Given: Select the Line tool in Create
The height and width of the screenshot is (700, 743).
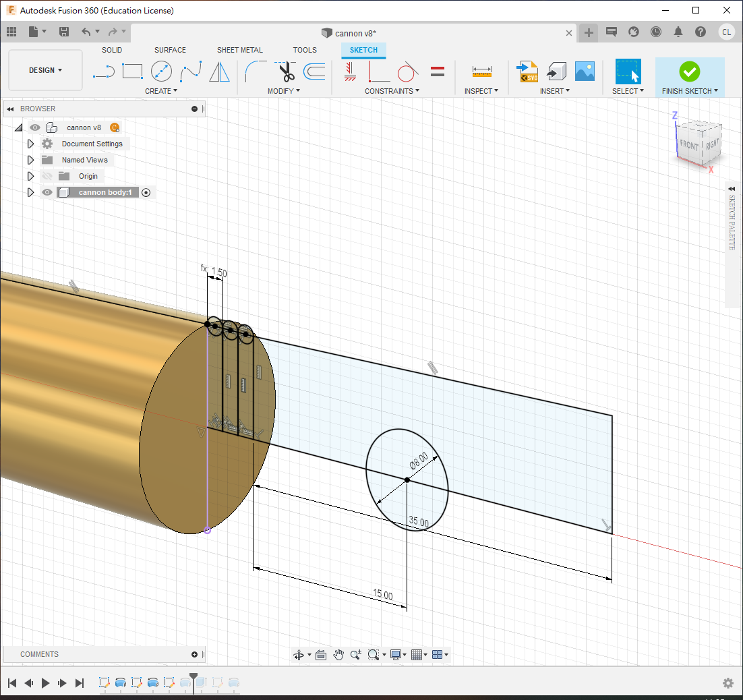Looking at the screenshot, I should coord(103,71).
